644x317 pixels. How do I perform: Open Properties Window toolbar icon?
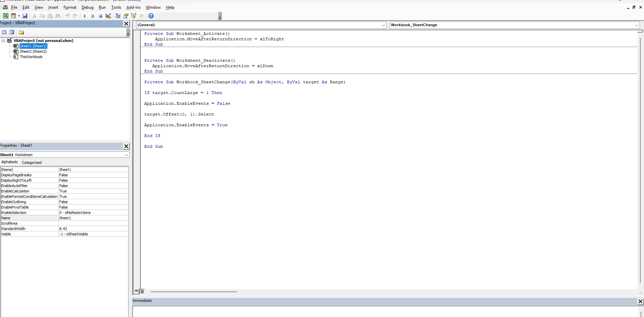click(126, 16)
